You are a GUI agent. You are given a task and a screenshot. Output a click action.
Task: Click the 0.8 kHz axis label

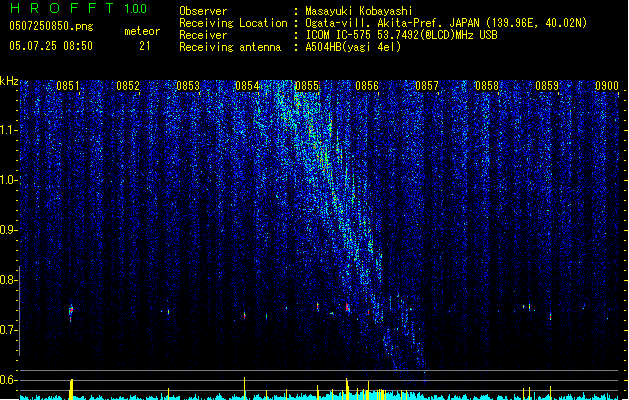tap(8, 280)
